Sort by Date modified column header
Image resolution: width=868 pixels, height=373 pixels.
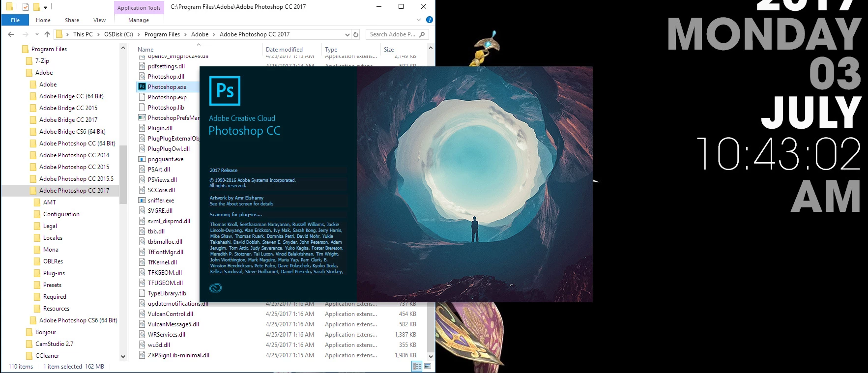284,50
